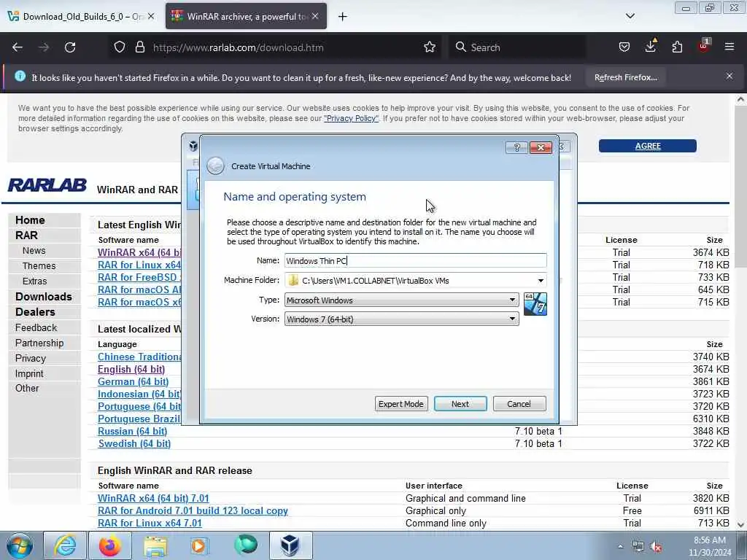Launch Internet Explorer from the taskbar
The image size is (747, 560).
click(64, 545)
